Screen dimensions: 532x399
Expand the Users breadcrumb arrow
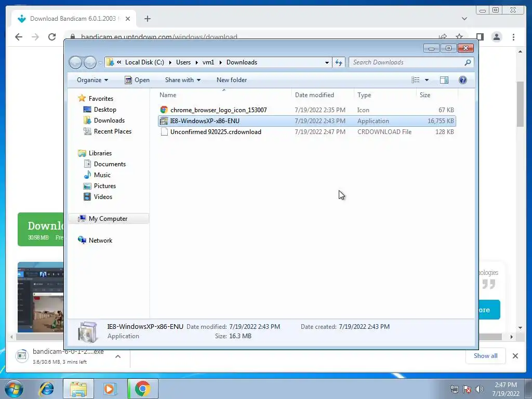point(197,62)
